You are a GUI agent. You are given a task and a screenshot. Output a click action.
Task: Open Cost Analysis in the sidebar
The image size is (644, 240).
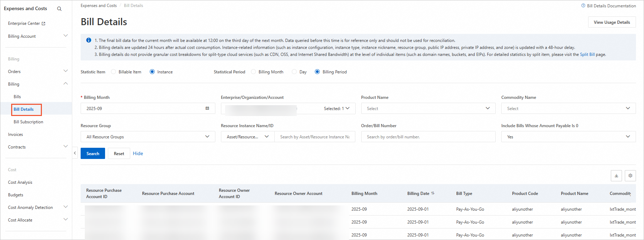point(20,182)
